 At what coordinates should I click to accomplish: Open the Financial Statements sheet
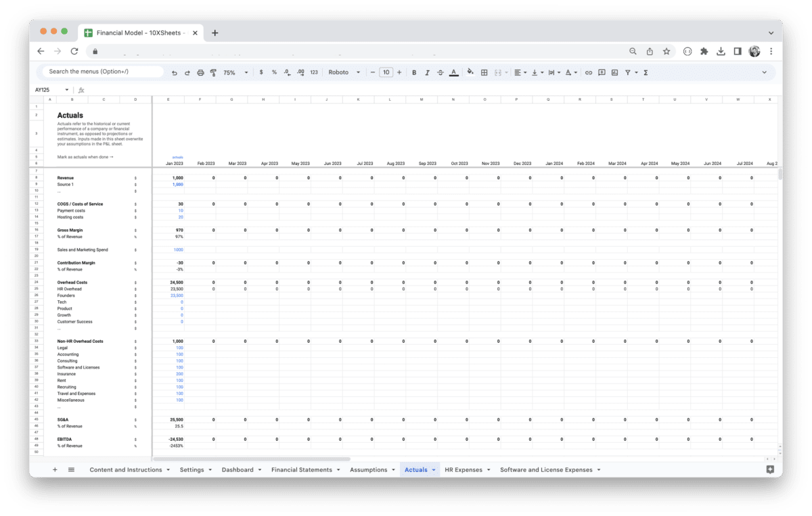[x=300, y=469]
